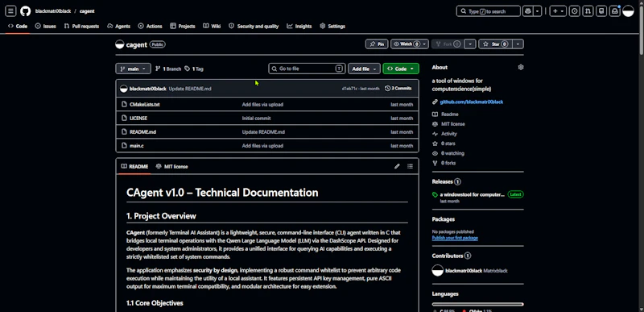Click commit hash d1eb71c
This screenshot has width=644, height=312.
click(x=349, y=89)
